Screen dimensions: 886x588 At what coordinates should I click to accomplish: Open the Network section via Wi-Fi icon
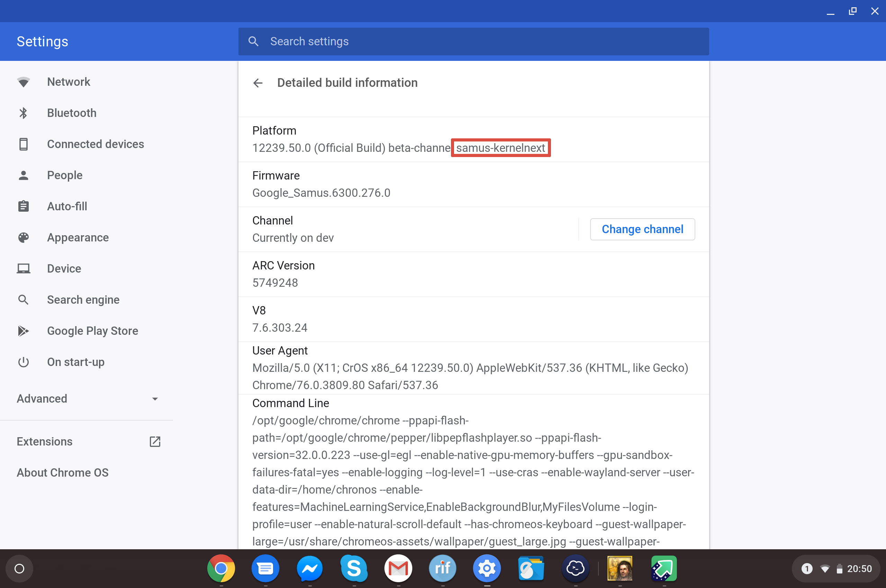pyautogui.click(x=23, y=82)
